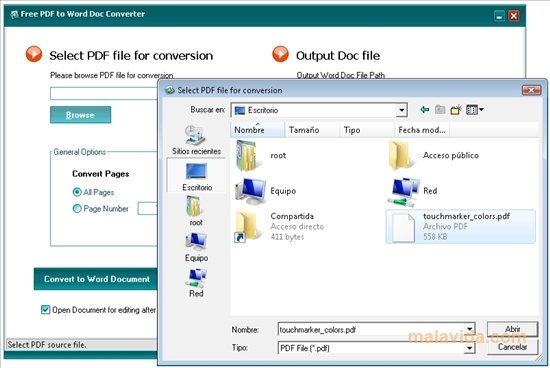This screenshot has height=368, width=550.
Task: Select the Compartida shortcut folder icon
Action: tap(247, 226)
